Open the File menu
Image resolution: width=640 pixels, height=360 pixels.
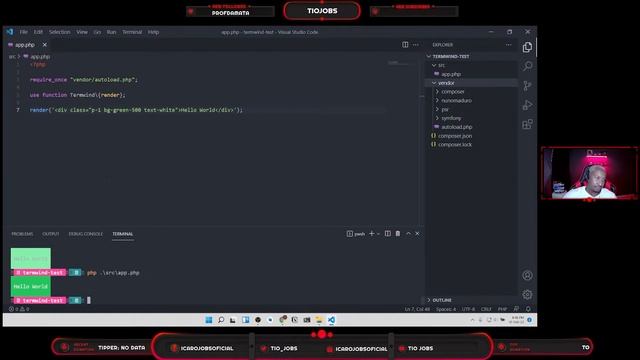24,32
